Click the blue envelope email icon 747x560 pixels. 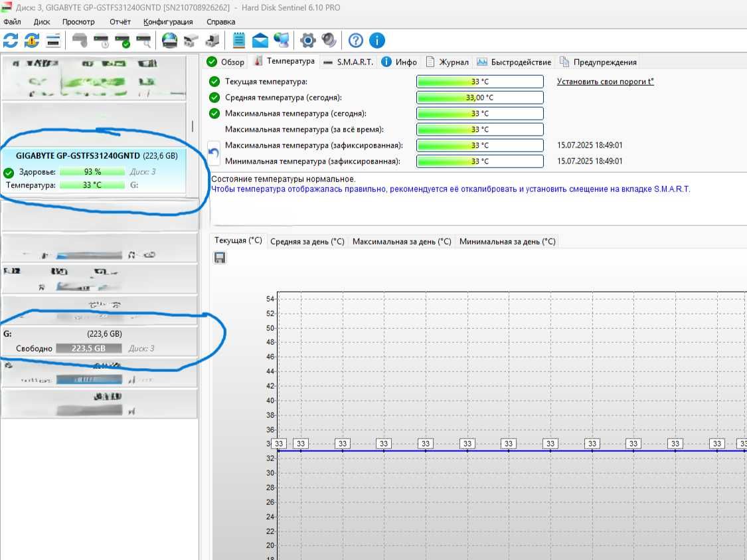pos(260,41)
